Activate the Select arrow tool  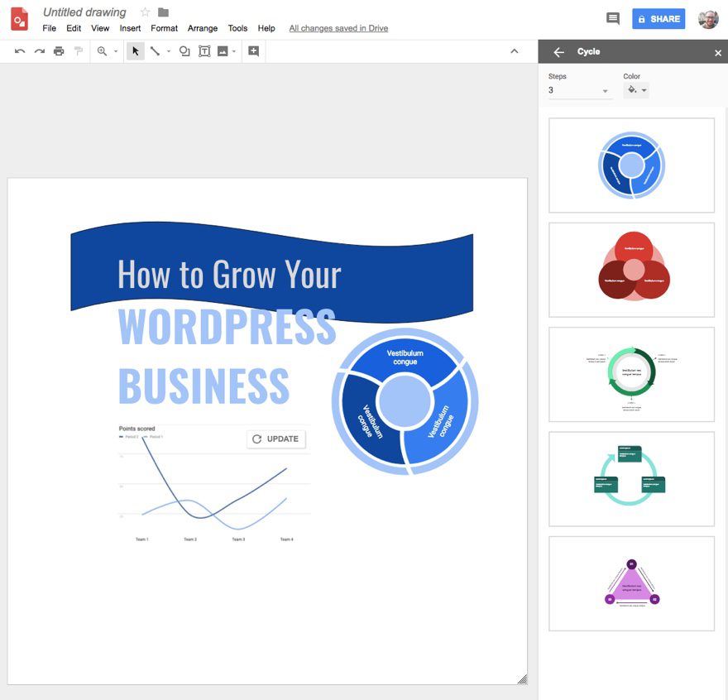tap(135, 50)
